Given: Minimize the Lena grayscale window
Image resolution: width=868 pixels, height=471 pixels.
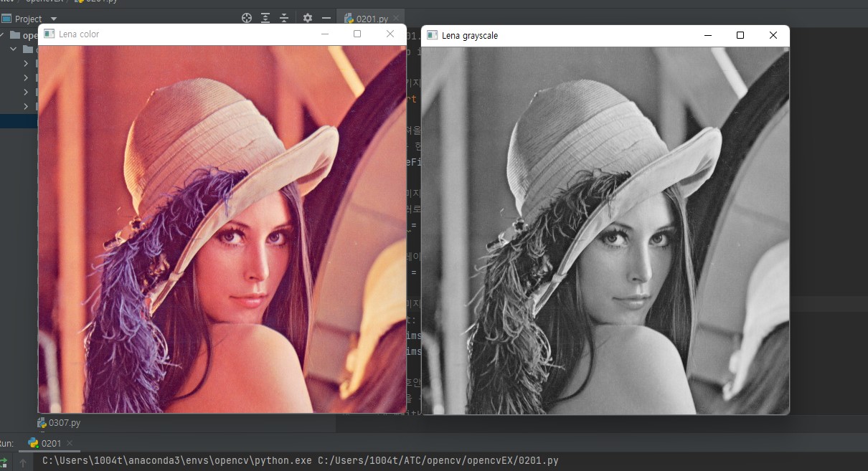Looking at the screenshot, I should click(x=708, y=35).
